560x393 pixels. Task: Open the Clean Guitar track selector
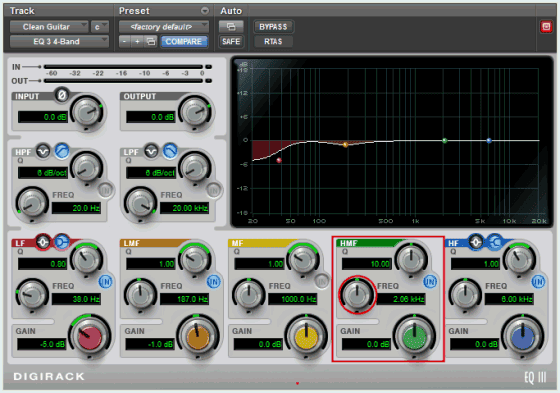(49, 27)
